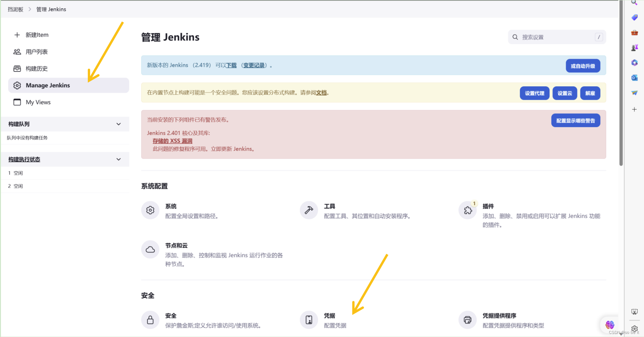
Task: Click the 队列中没有构建任务 text
Action: (x=27, y=138)
